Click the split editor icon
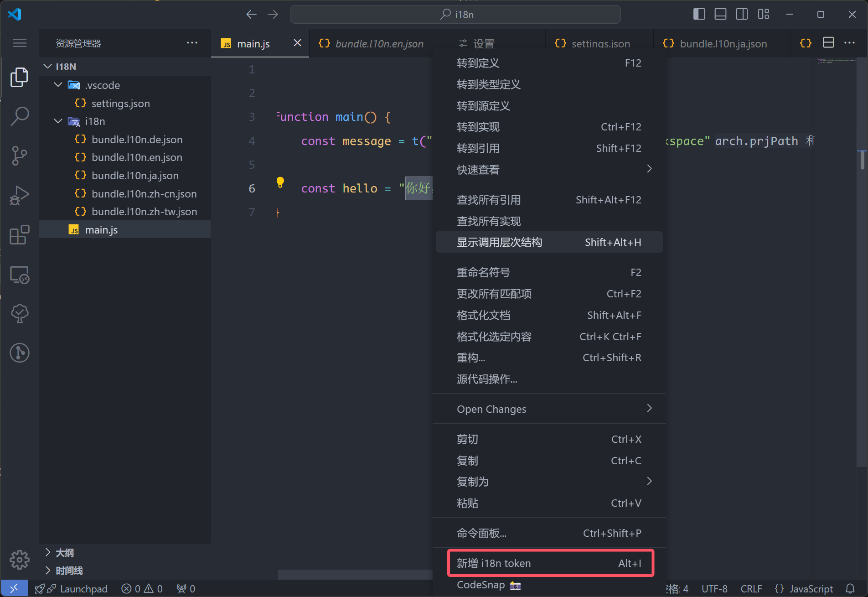The height and width of the screenshot is (597, 868). [828, 43]
